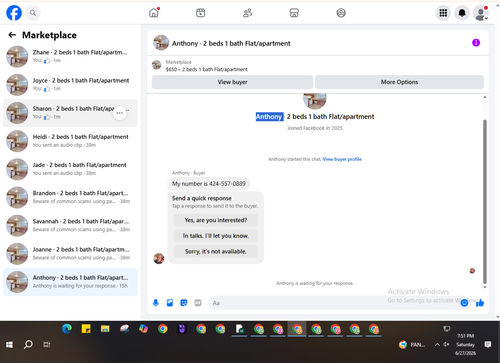This screenshot has width=500, height=363.
Task: Select the Anthony conversation in list
Action: pyautogui.click(x=70, y=282)
